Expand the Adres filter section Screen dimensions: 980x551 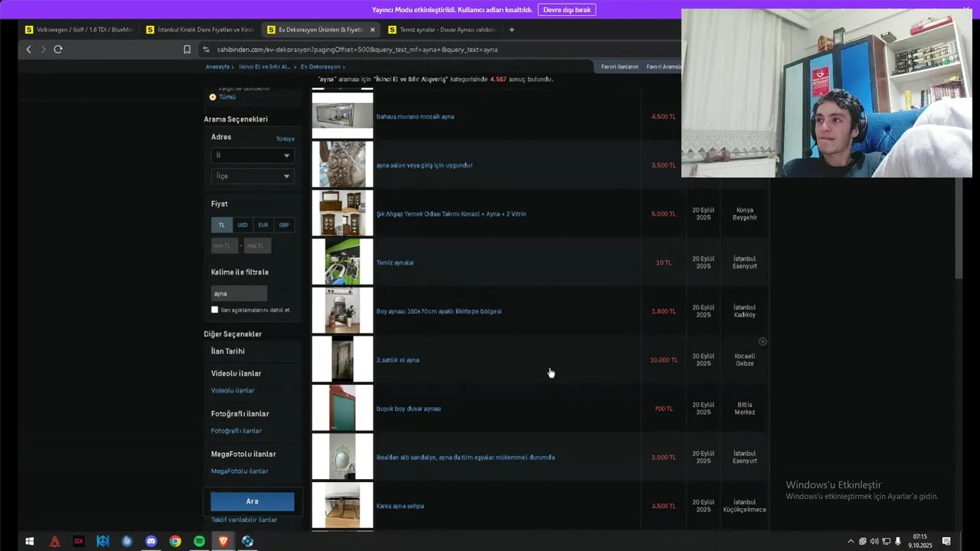point(221,137)
